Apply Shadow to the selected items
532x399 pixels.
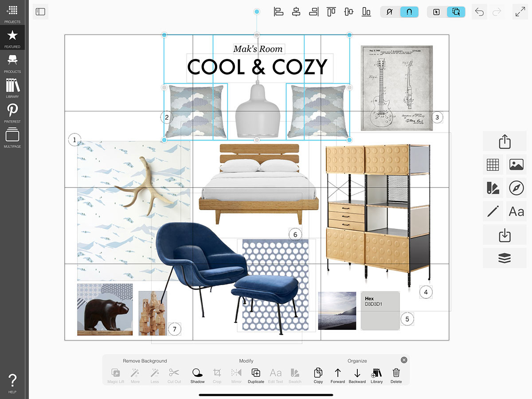(198, 376)
